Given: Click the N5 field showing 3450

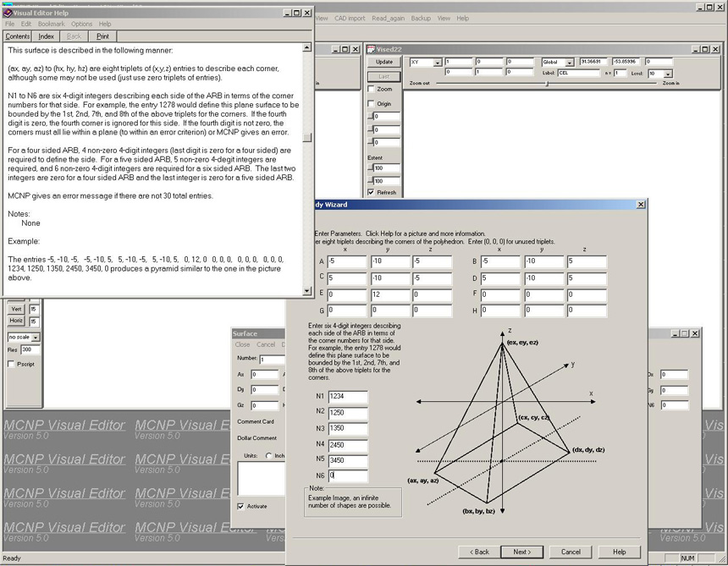Looking at the screenshot, I should pos(348,460).
